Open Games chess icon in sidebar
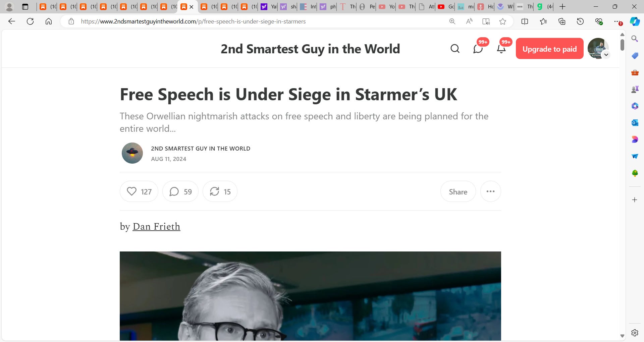644x342 pixels. [x=635, y=89]
